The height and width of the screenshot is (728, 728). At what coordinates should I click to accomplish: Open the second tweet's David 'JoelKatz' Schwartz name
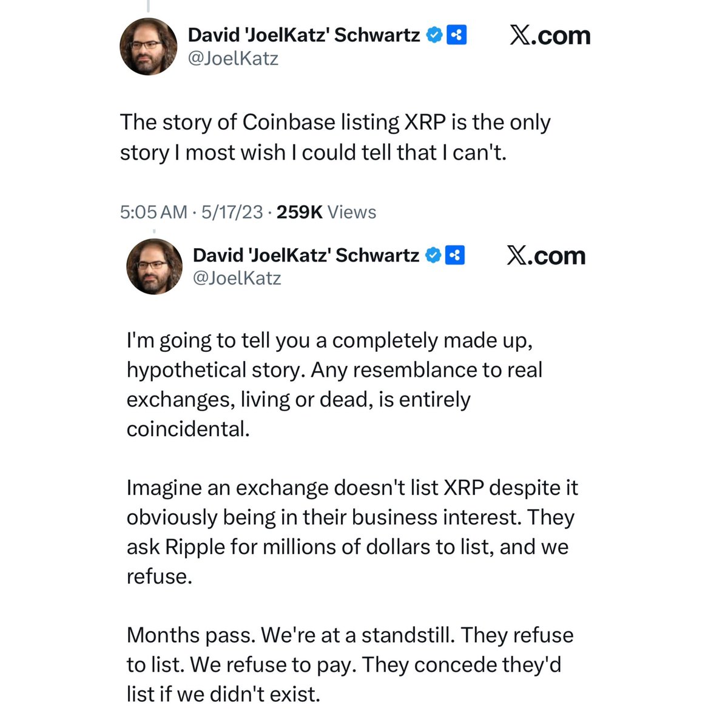(306, 255)
